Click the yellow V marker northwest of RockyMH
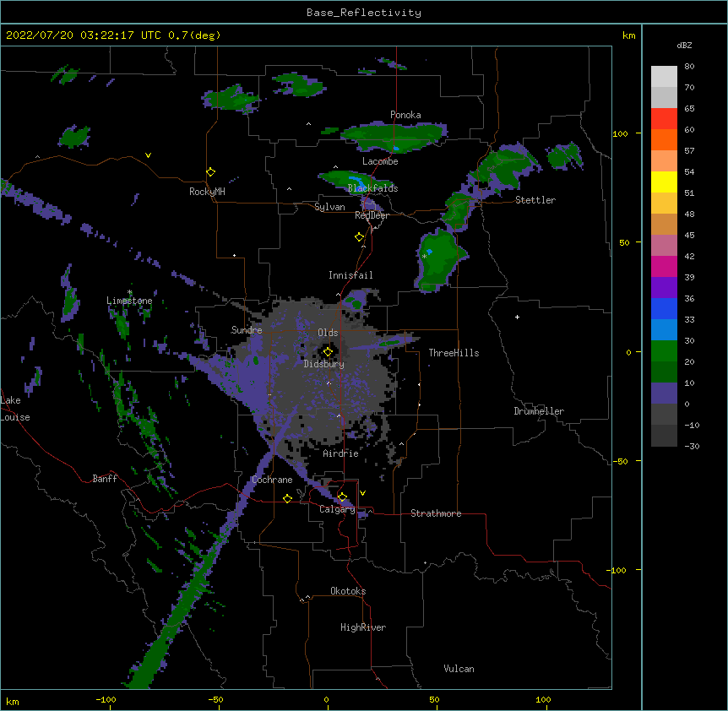728x711 pixels. point(148,155)
